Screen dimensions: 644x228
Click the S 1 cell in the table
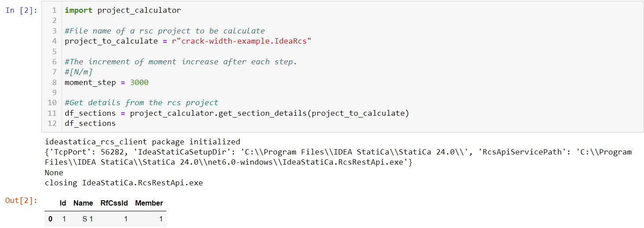click(88, 219)
